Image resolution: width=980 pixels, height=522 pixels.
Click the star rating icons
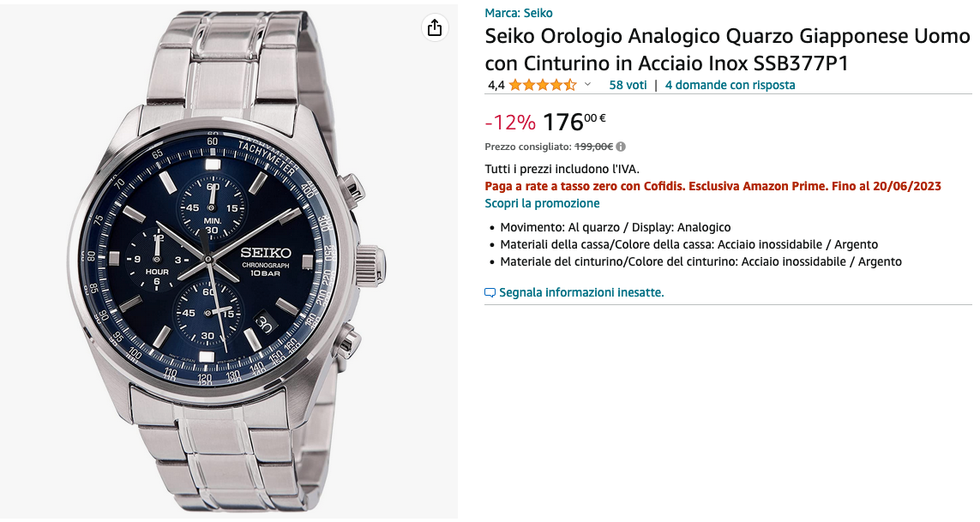(542, 85)
